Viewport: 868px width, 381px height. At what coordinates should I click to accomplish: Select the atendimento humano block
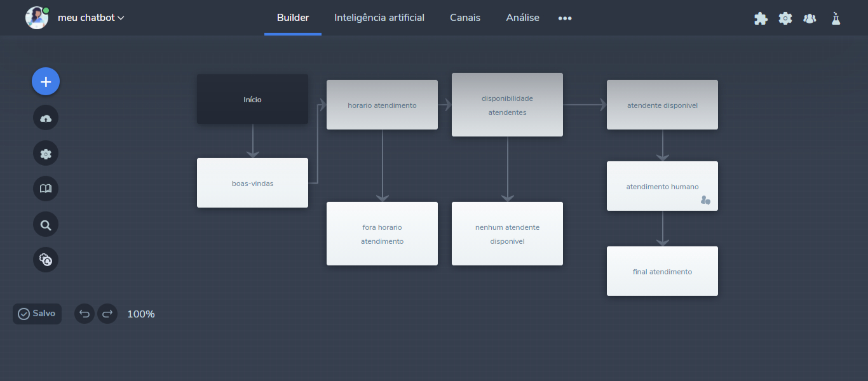click(662, 187)
